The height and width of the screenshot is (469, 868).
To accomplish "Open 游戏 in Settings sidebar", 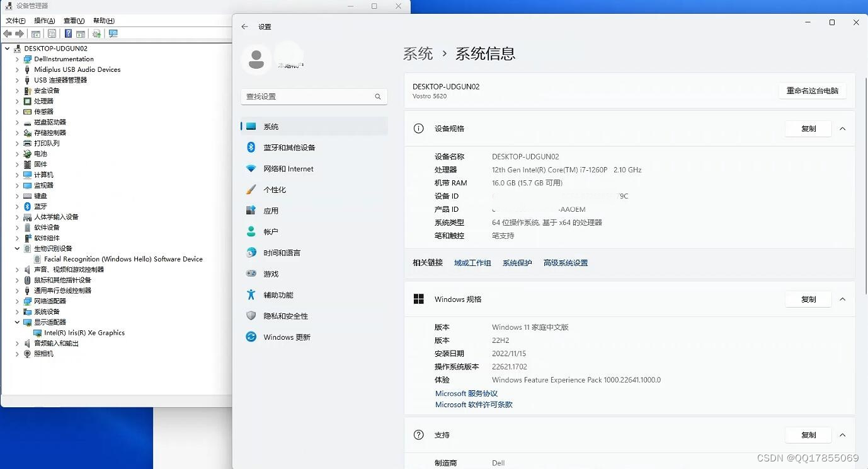I will click(x=314, y=274).
